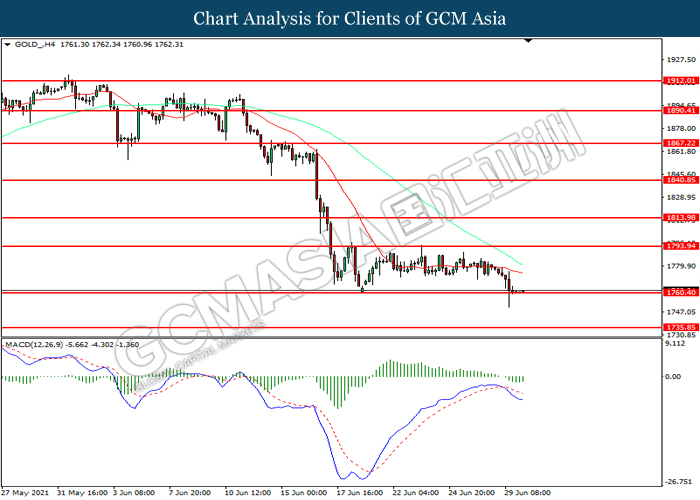
Task: Select the 1912.01 resistance price tag
Action: 678,79
